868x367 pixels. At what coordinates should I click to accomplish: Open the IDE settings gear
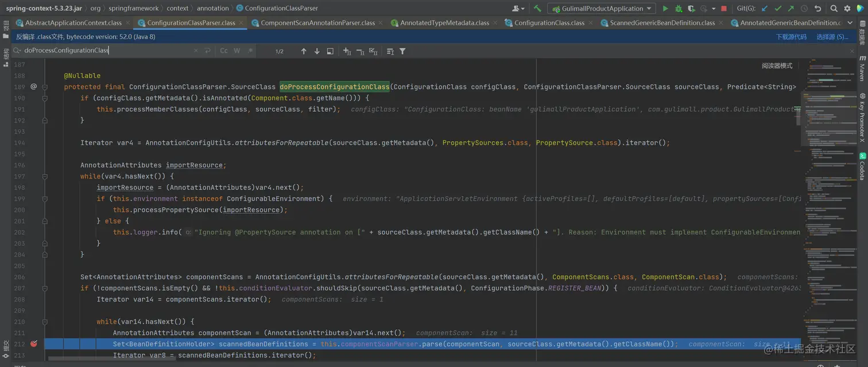point(847,9)
